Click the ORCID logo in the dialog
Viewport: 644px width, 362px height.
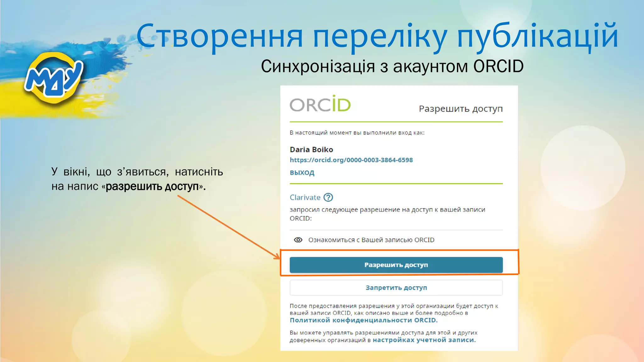(x=320, y=104)
